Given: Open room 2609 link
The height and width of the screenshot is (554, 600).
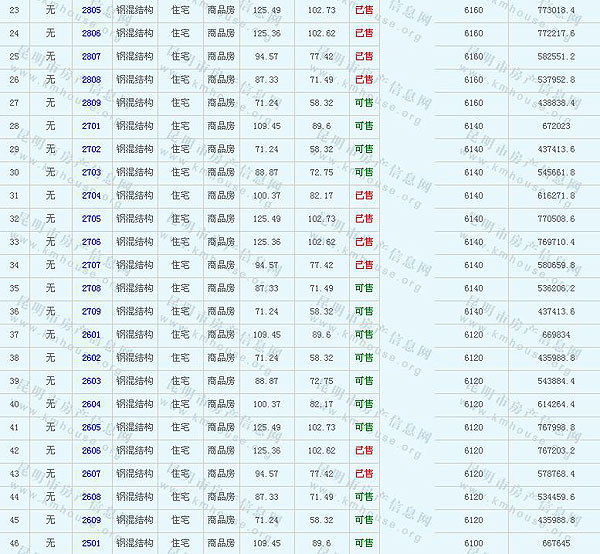Looking at the screenshot, I should (91, 520).
